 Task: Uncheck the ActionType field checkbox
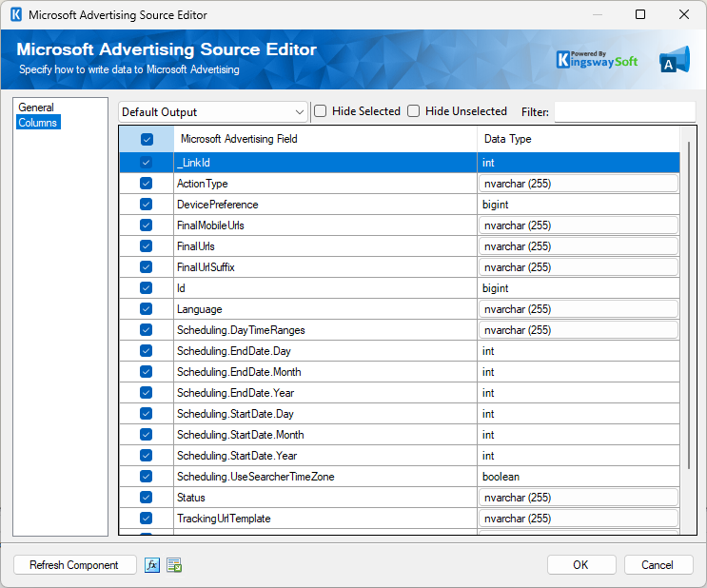click(147, 184)
